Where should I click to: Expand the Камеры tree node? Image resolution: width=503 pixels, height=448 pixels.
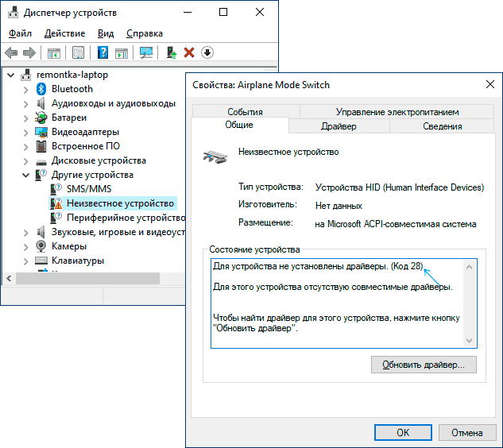click(x=26, y=247)
